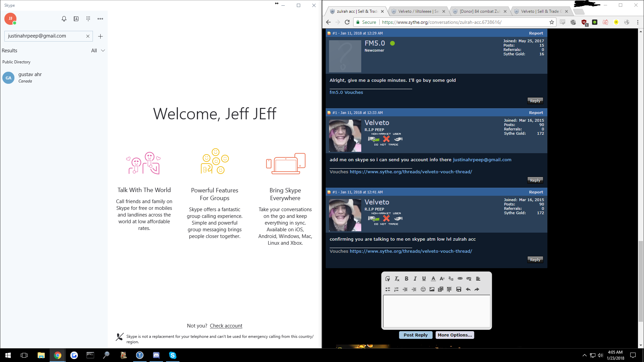Open the Skype contacts list icon

[76, 19]
